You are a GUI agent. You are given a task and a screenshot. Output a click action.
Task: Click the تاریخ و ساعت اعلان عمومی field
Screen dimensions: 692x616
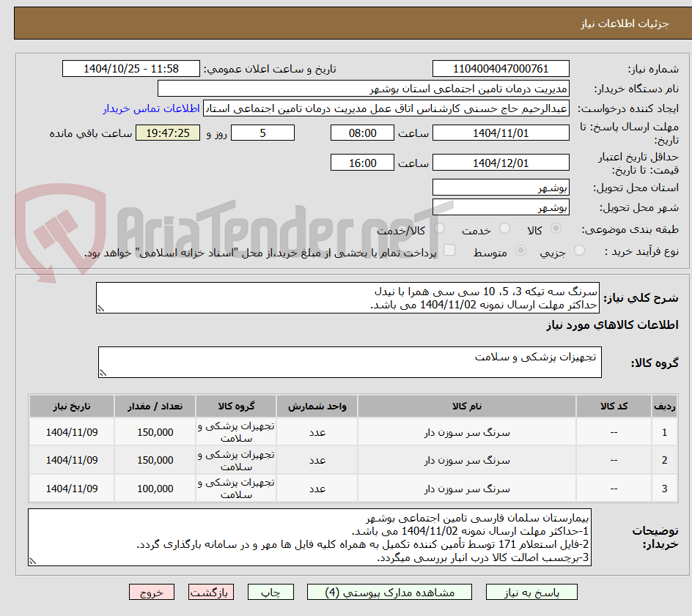pos(131,69)
